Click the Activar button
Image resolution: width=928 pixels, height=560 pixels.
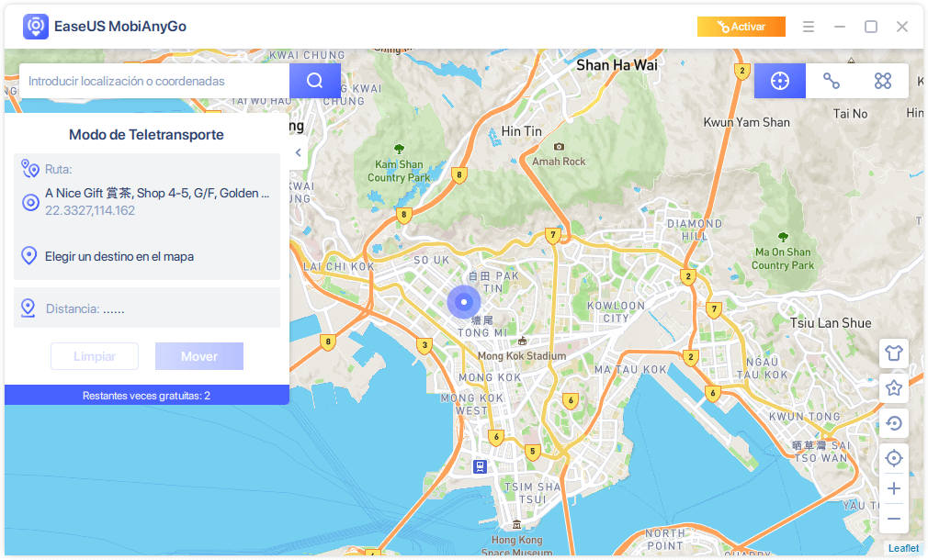pos(741,27)
